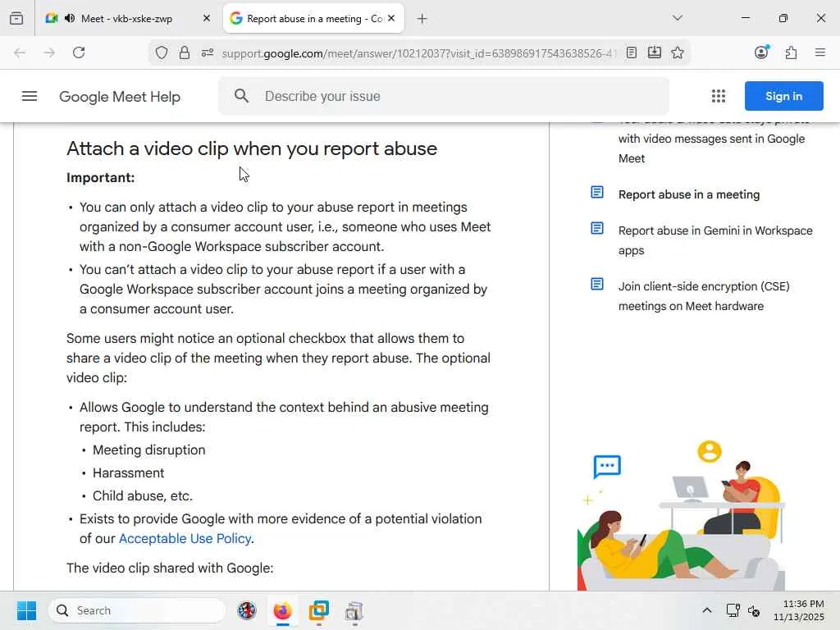Open Join client-side encryption (CSE) meetings article
The height and width of the screenshot is (630, 840).
704,296
